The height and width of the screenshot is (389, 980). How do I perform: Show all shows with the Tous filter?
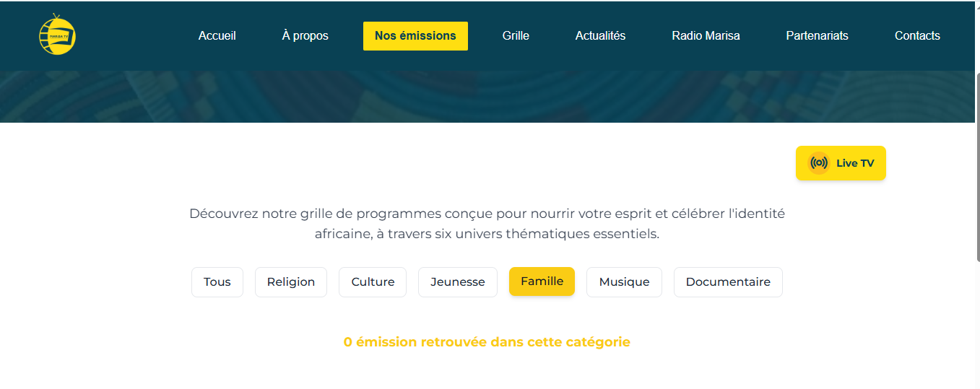tap(217, 282)
